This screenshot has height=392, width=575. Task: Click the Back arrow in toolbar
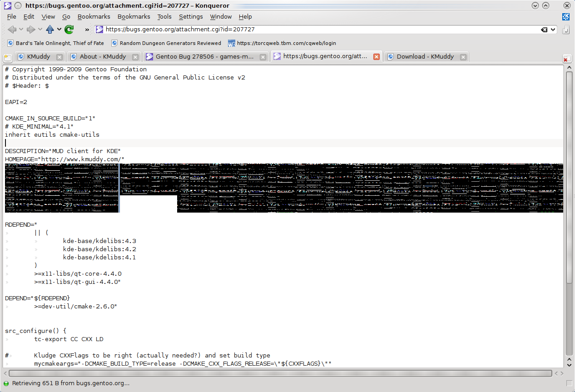tap(12, 30)
